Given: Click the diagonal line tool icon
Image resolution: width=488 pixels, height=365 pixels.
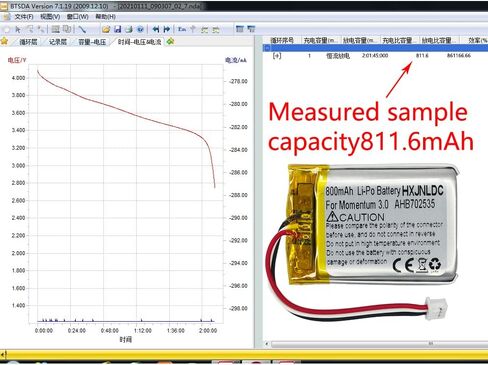Looking at the screenshot, I should (82, 30).
